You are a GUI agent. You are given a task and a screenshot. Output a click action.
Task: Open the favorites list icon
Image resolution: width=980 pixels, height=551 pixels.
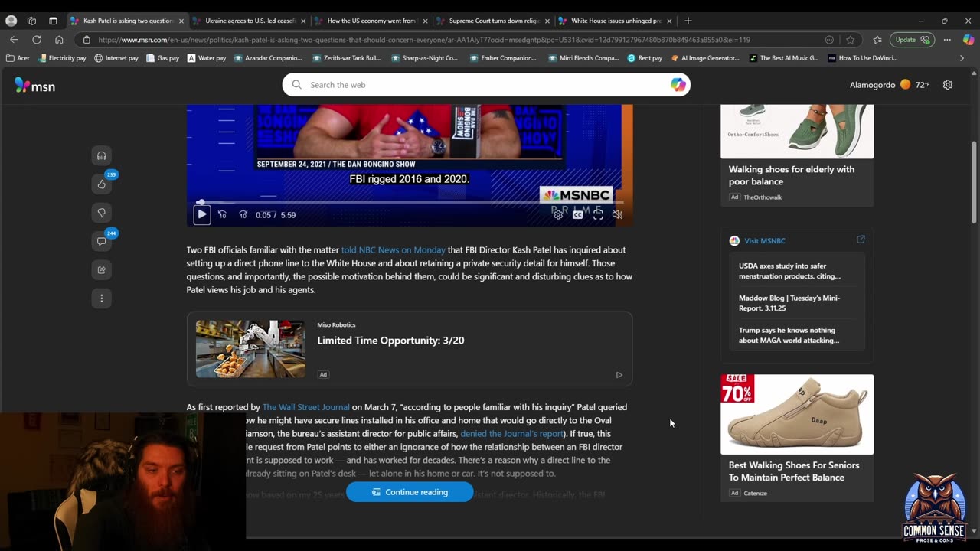877,40
